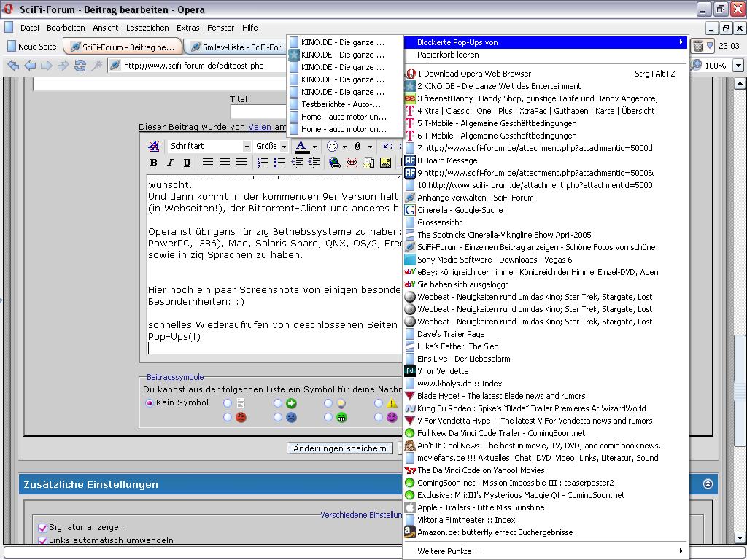Select 'Papierkorb leeren' from the menu

[448, 55]
